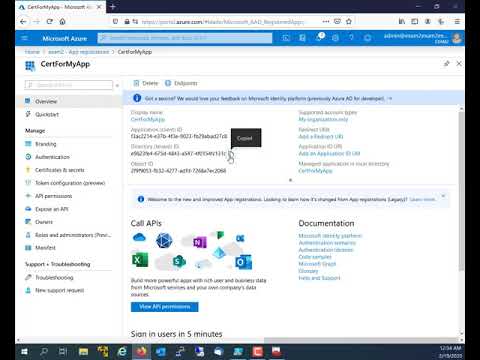The width and height of the screenshot is (480, 360).
Task: Open the Code samples documentation link
Action: pos(315,257)
